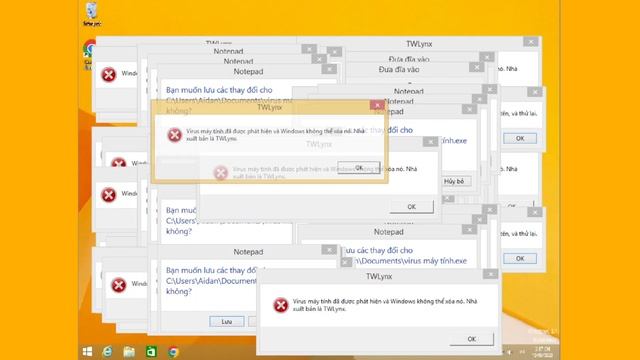Image resolution: width=640 pixels, height=360 pixels.
Task: Close the top-right TWLynx dialog
Action: 531,42
